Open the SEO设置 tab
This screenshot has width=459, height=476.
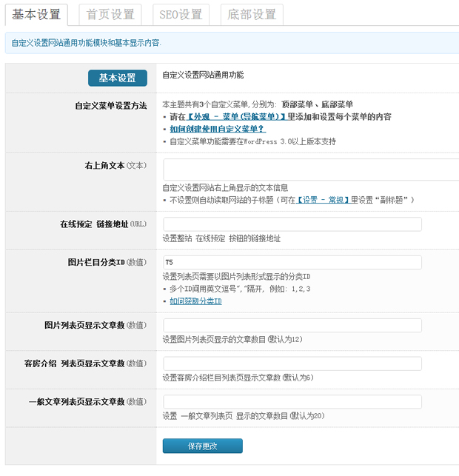pos(181,15)
